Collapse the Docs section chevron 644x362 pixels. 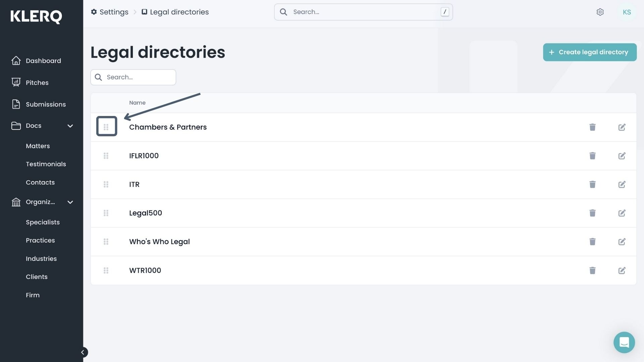tap(70, 126)
